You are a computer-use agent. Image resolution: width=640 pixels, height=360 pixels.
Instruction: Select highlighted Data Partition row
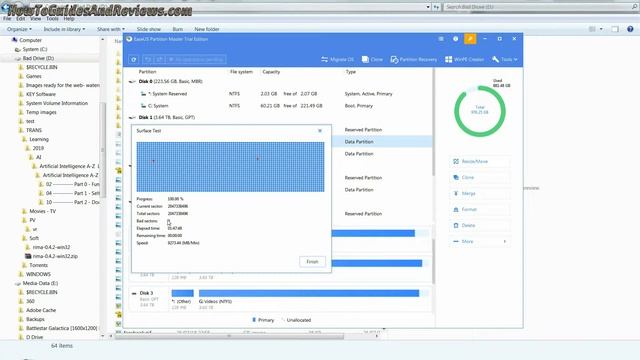(x=382, y=142)
